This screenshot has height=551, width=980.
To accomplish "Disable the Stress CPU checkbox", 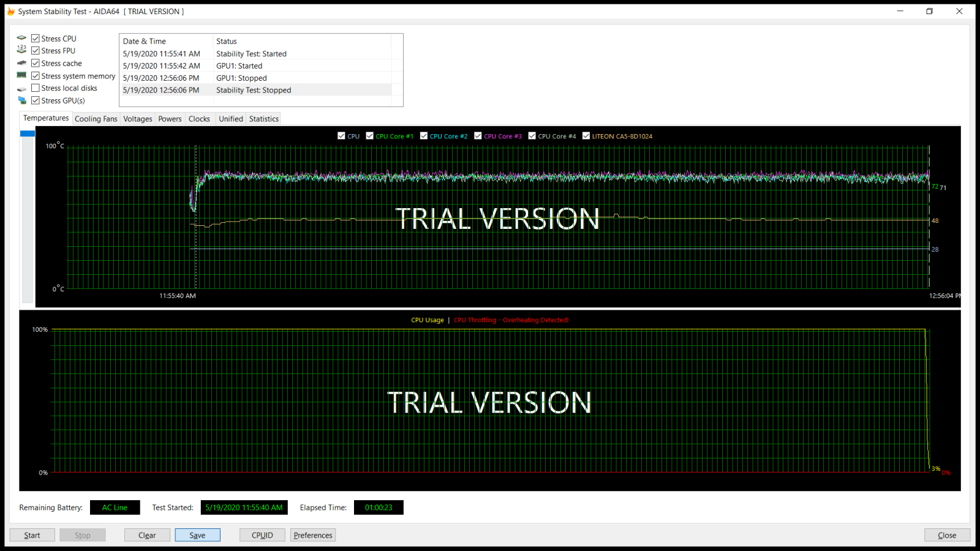I will tap(36, 39).
